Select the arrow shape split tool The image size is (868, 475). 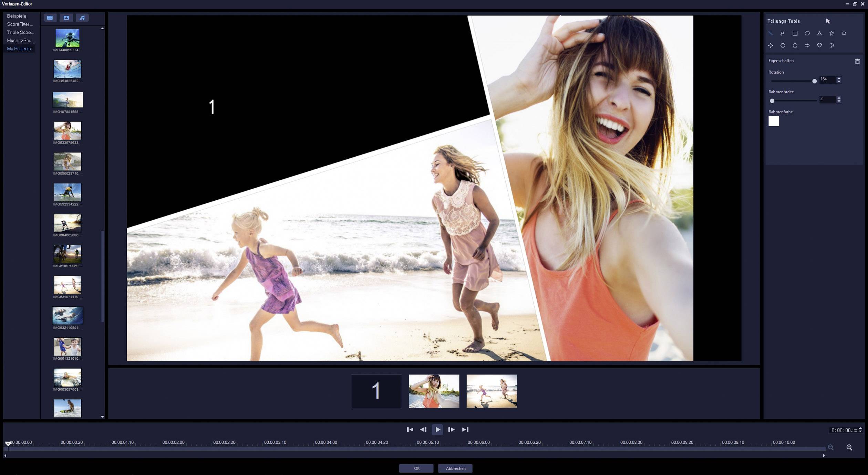[x=807, y=45]
